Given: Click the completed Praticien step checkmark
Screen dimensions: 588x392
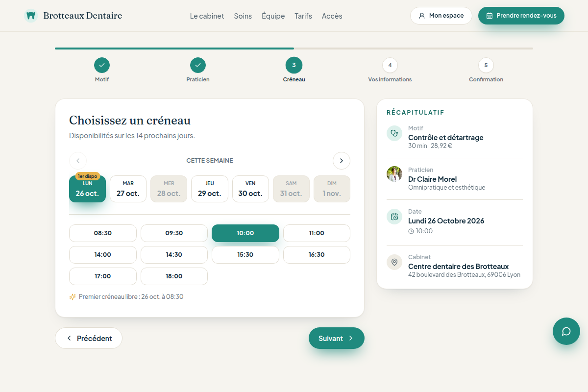Looking at the screenshot, I should [198, 65].
